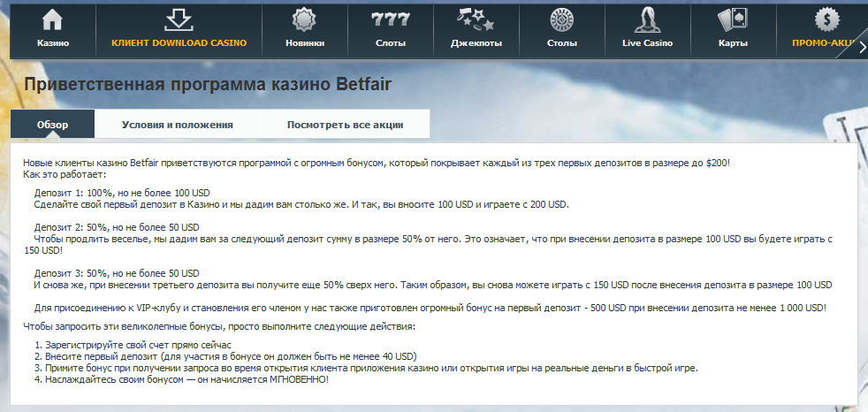Expand navigation with the right arrow
Viewport: 868px width, 412px height.
[862, 48]
